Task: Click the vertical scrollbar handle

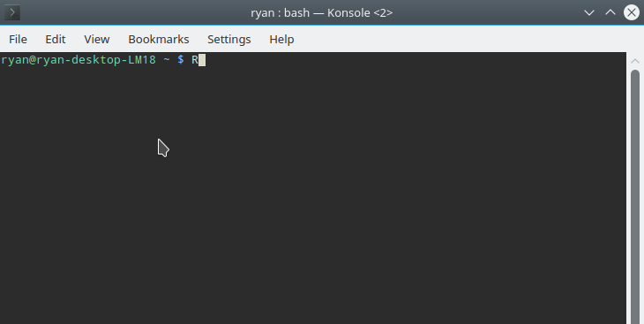Action: pyautogui.click(x=635, y=197)
